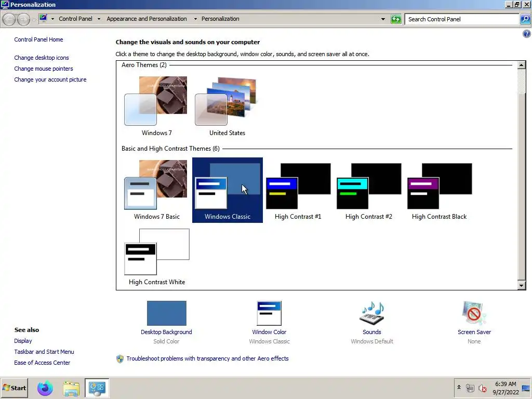The height and width of the screenshot is (399, 532).
Task: Click the help question mark icon
Action: click(x=526, y=34)
